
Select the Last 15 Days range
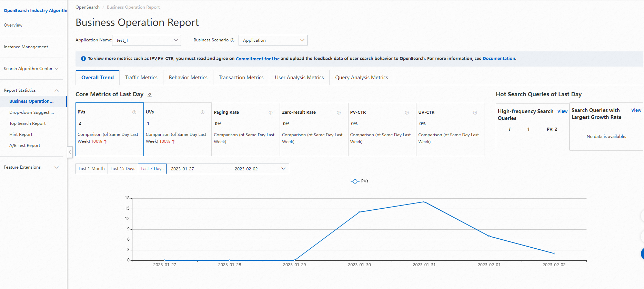point(123,169)
